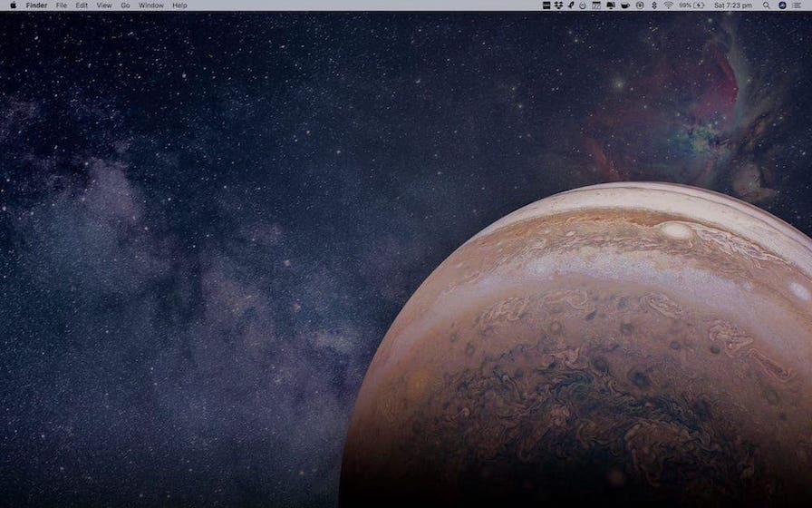Viewport: 812px width, 508px height.
Task: Open the Go menu
Action: coord(125,5)
